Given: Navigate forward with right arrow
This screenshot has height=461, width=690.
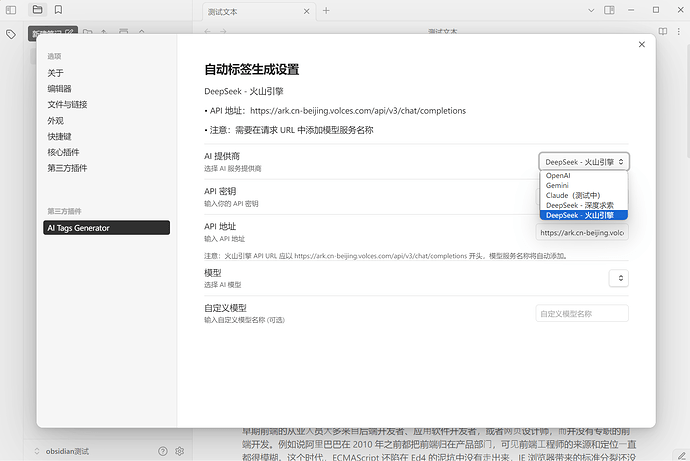Looking at the screenshot, I should (223, 31).
